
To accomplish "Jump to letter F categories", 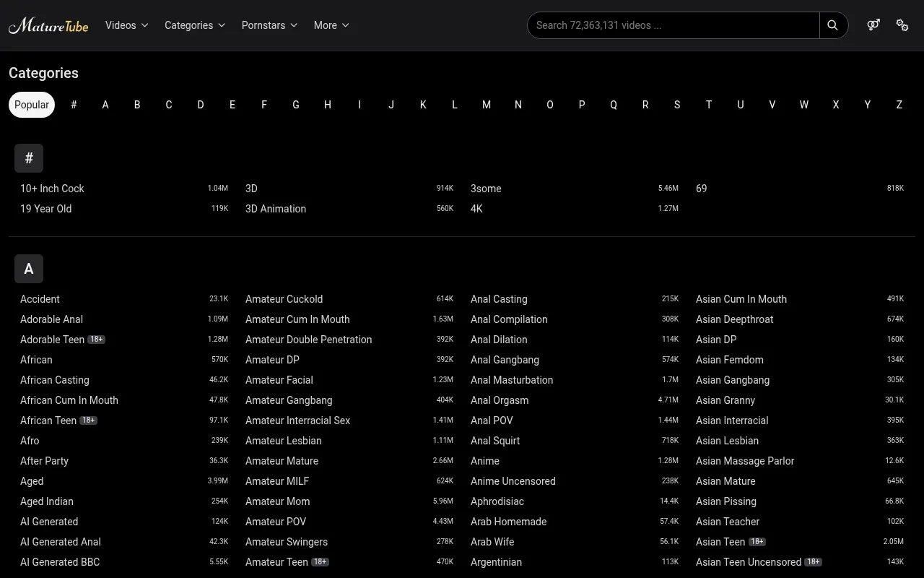I will click(264, 105).
